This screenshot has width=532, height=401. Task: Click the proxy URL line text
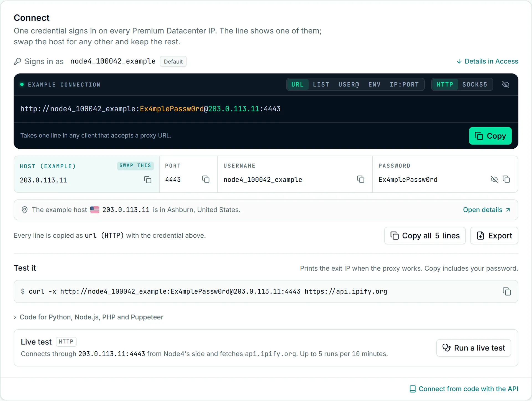pyautogui.click(x=150, y=109)
